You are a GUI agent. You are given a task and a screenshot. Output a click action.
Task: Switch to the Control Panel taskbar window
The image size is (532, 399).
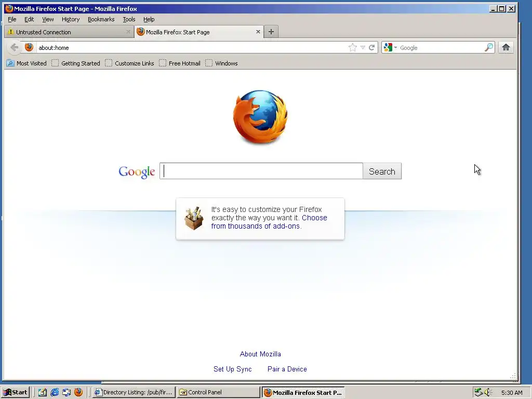[219, 392]
